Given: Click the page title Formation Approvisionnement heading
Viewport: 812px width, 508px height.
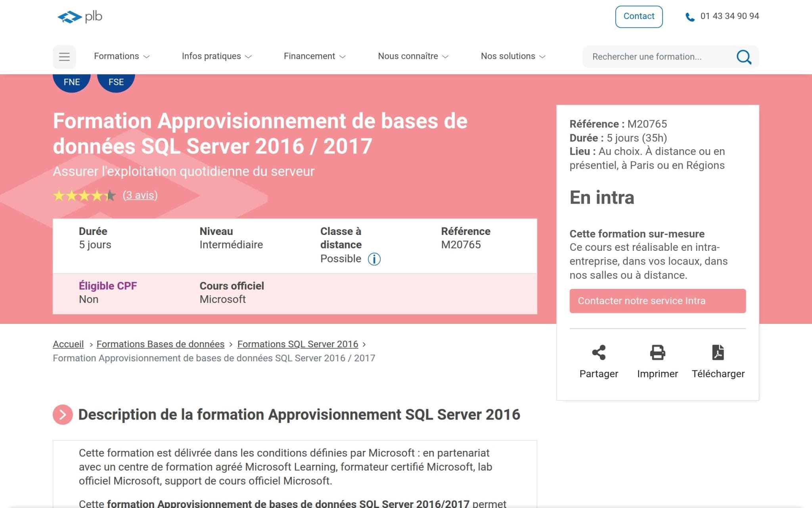Looking at the screenshot, I should pos(260,133).
